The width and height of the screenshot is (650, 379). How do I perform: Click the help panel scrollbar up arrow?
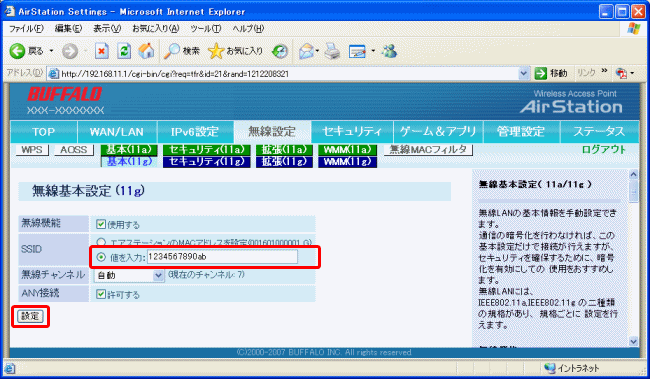633,175
